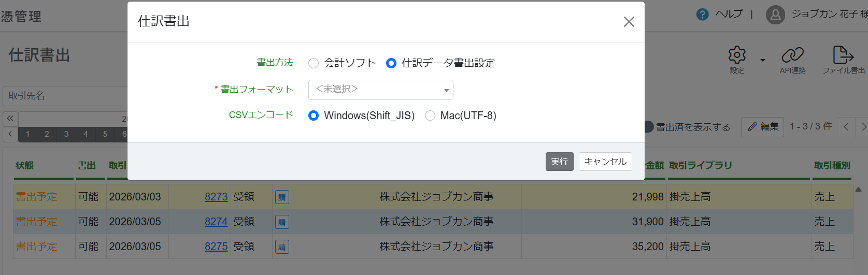Click the 実行 button
The height and width of the screenshot is (275, 868).
click(x=559, y=162)
